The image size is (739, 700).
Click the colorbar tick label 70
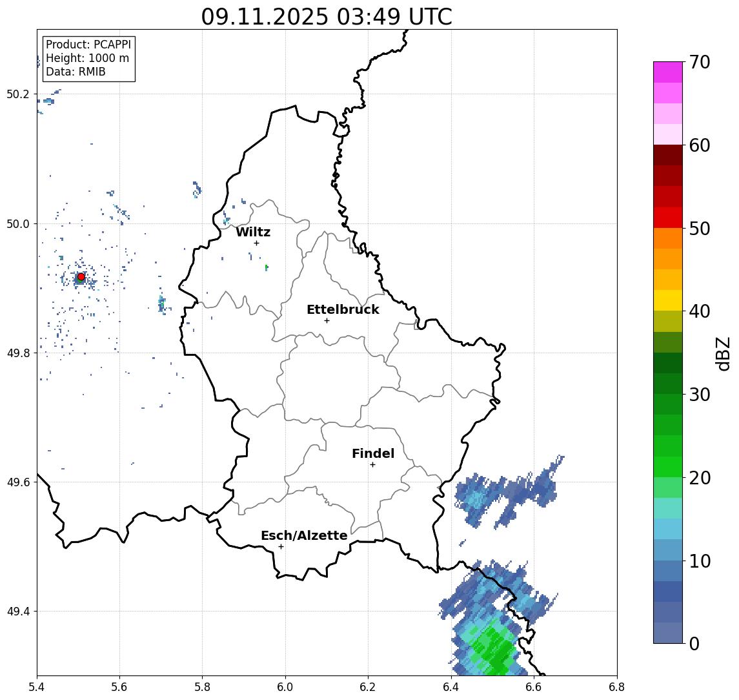pyautogui.click(x=700, y=62)
